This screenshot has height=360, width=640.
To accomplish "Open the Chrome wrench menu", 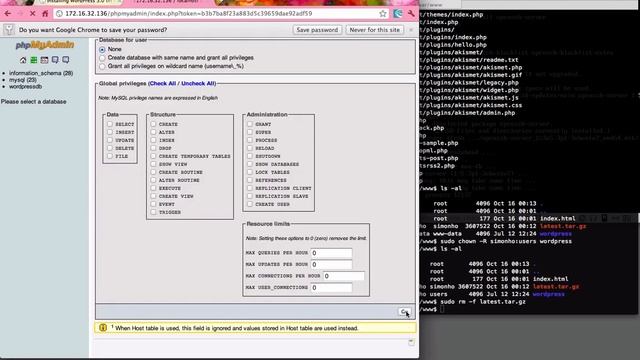I will click(411, 13).
